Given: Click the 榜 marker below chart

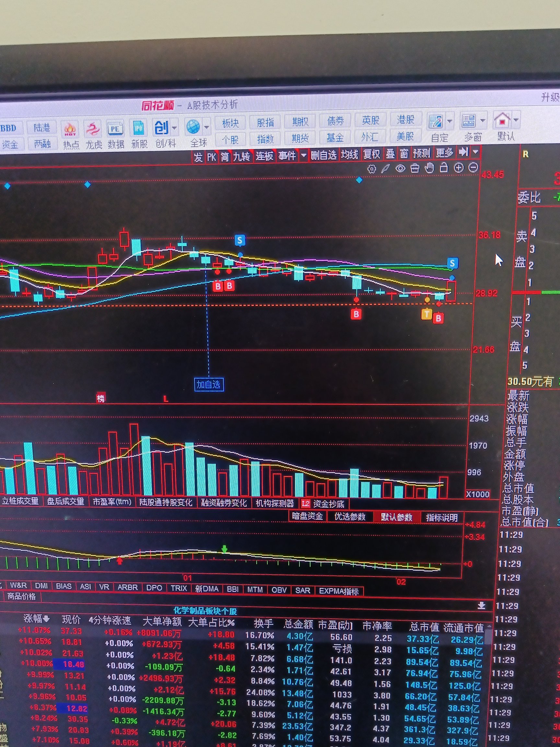Looking at the screenshot, I should 100,398.
